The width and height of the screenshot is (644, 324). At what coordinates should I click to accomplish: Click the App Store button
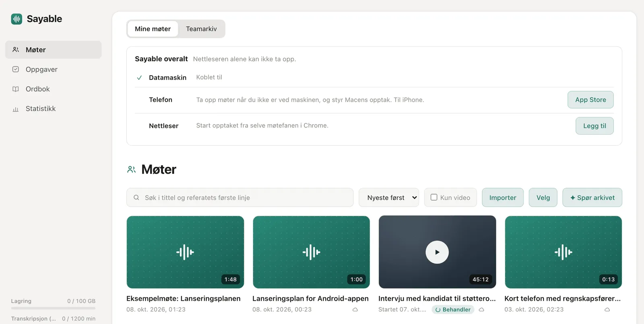(x=590, y=100)
